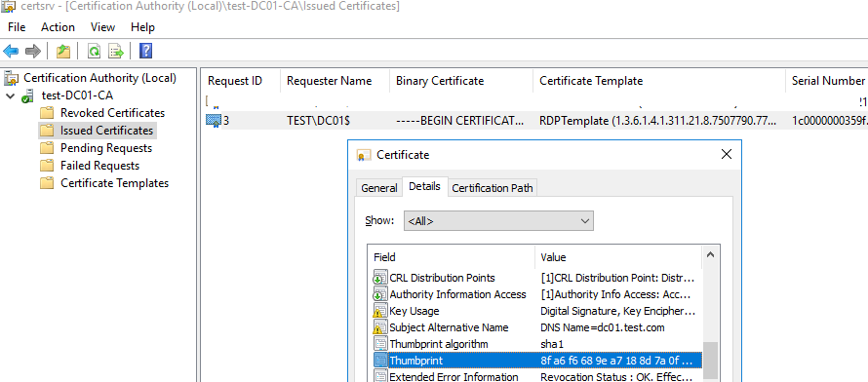Click the Authority Information Access field icon

[x=380, y=294]
